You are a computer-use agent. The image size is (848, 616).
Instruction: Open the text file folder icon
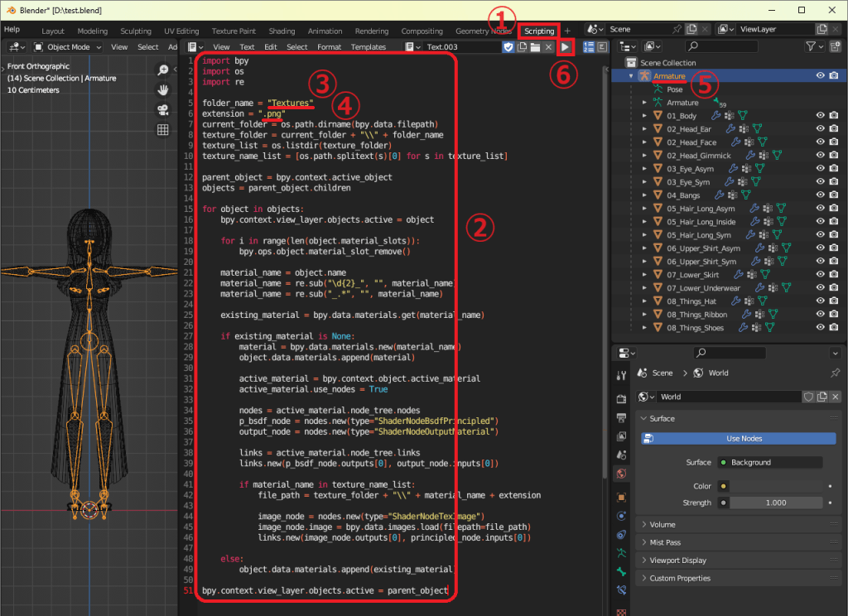click(x=535, y=47)
